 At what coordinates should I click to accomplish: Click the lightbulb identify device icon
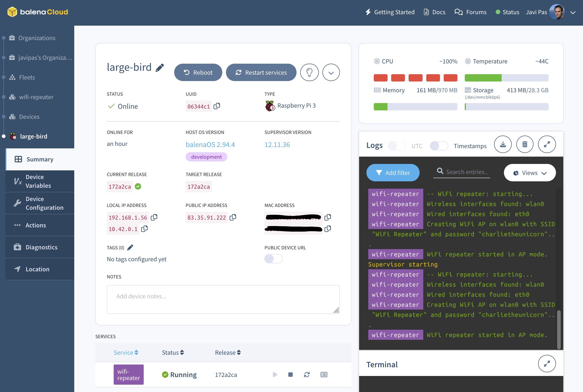pyautogui.click(x=309, y=73)
